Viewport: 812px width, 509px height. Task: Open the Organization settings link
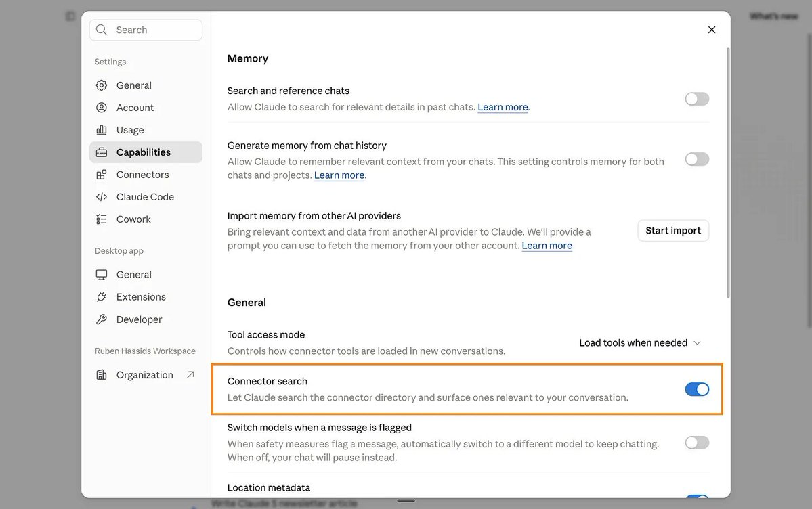146,374
